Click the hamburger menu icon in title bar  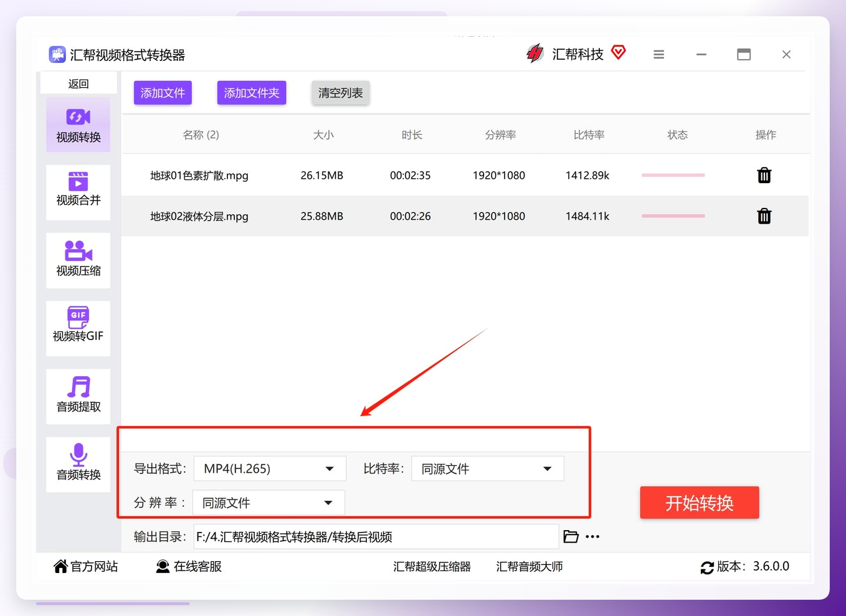point(658,55)
